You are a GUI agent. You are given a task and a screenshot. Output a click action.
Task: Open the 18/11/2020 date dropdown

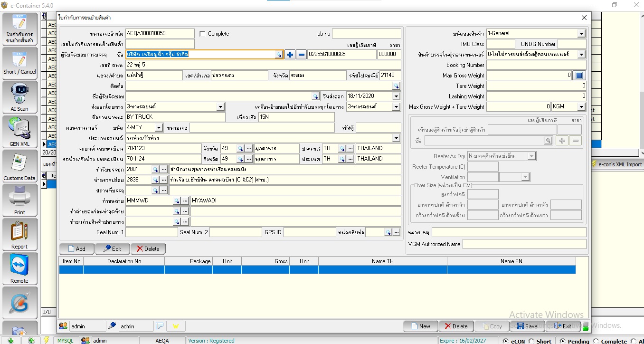(397, 96)
